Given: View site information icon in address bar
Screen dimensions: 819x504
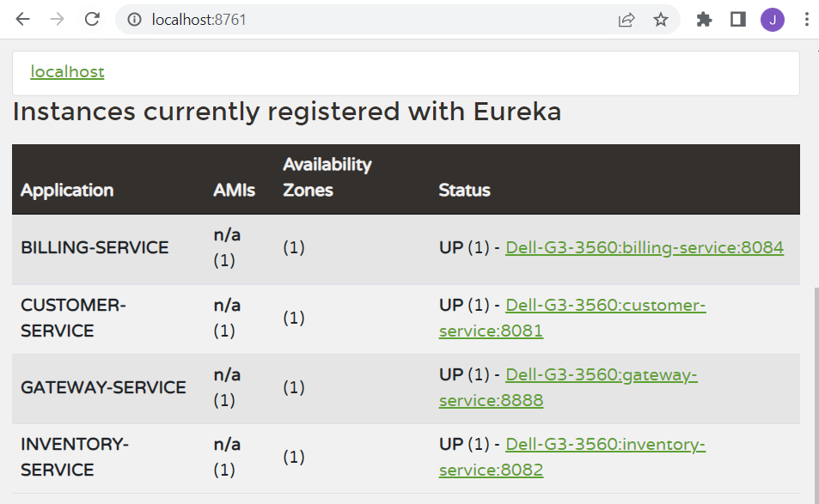Looking at the screenshot, I should point(135,20).
